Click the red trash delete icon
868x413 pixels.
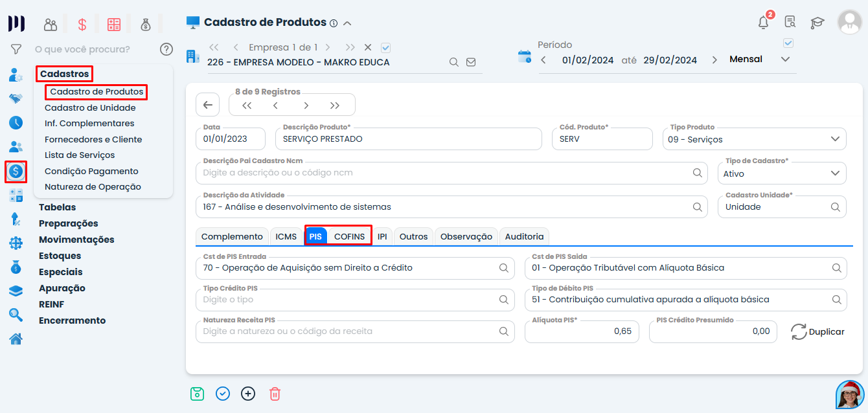(x=275, y=394)
